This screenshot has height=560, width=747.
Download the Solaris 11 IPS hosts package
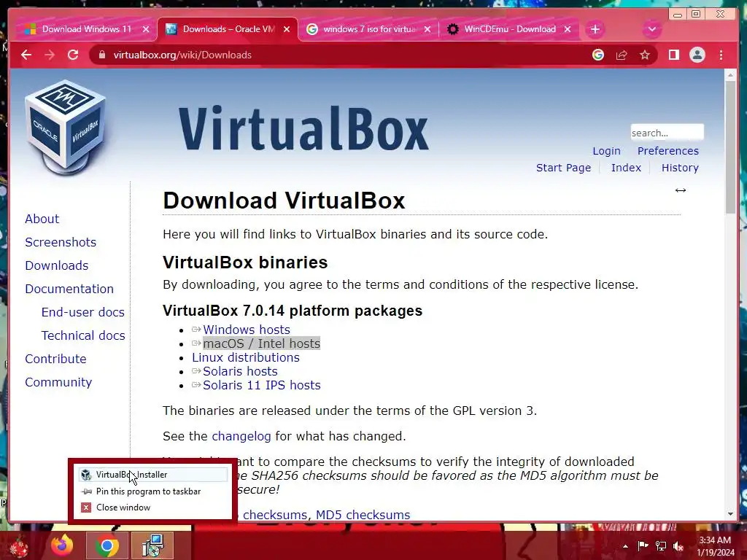pos(262,385)
